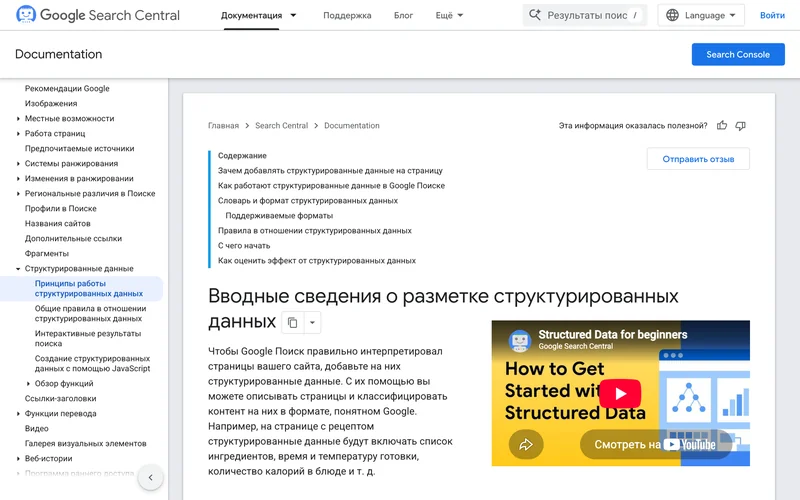The height and width of the screenshot is (500, 800).
Task: Jump to Словарь и формат section
Action: [308, 201]
